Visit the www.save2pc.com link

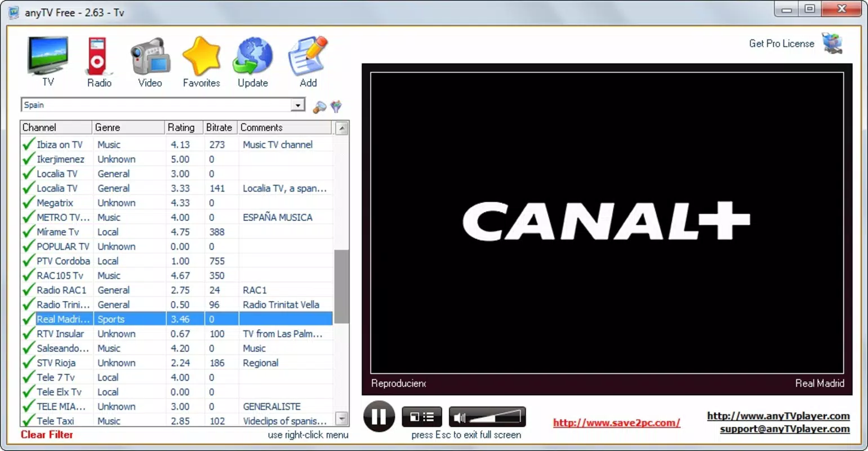click(616, 422)
